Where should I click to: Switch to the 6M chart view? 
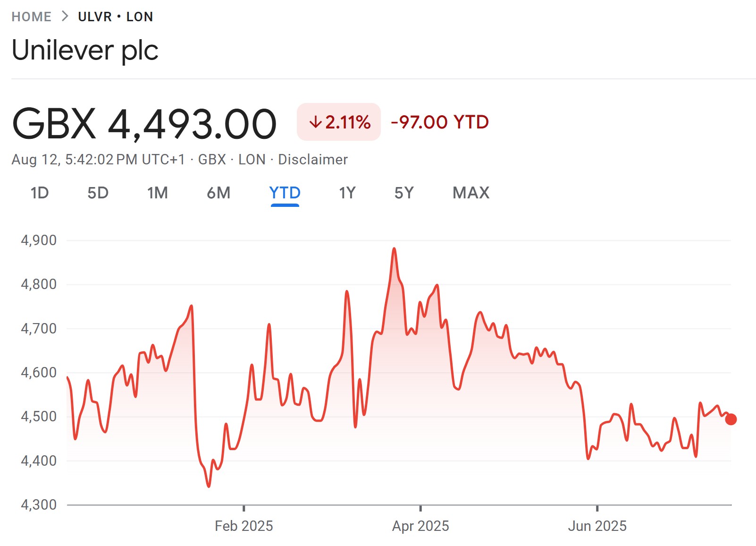pyautogui.click(x=218, y=193)
